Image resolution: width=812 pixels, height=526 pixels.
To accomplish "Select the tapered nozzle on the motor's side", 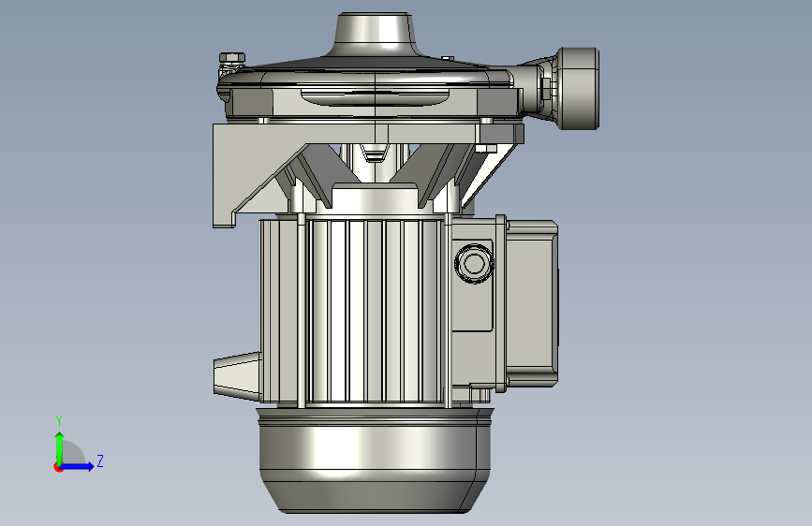I will (237, 376).
